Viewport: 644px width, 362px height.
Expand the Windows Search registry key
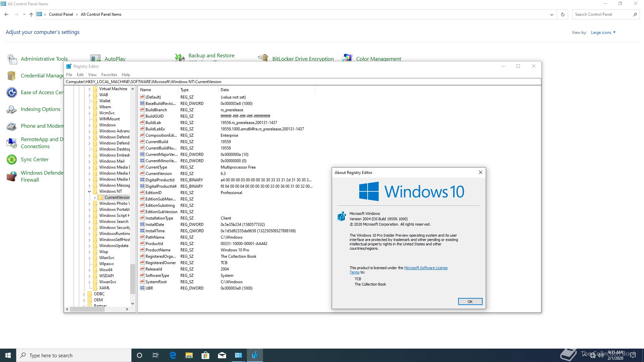[x=90, y=222]
